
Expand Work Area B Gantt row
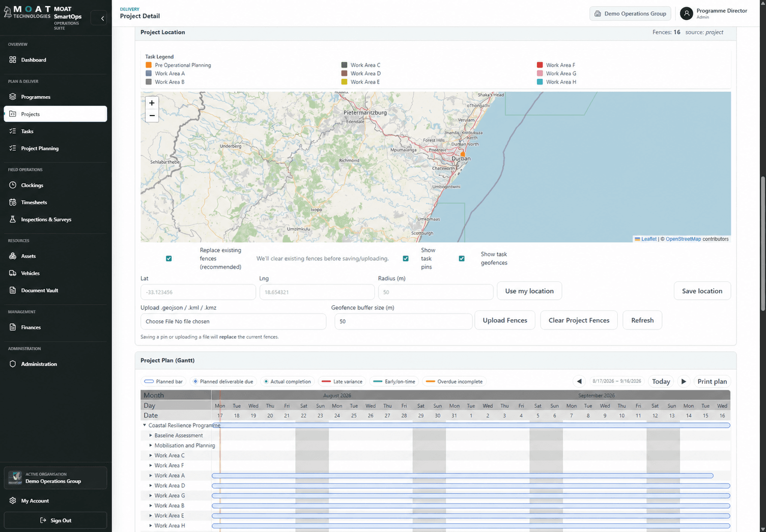coord(151,506)
